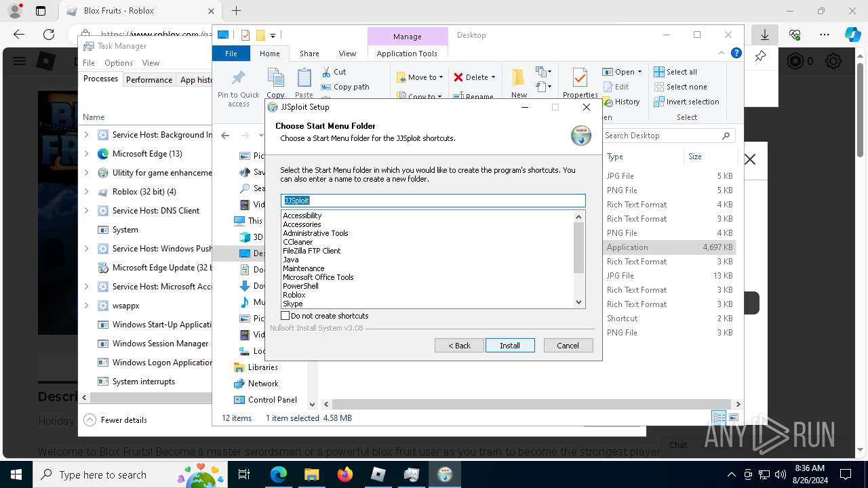Click the Start Menu folder name input field

[x=433, y=201]
